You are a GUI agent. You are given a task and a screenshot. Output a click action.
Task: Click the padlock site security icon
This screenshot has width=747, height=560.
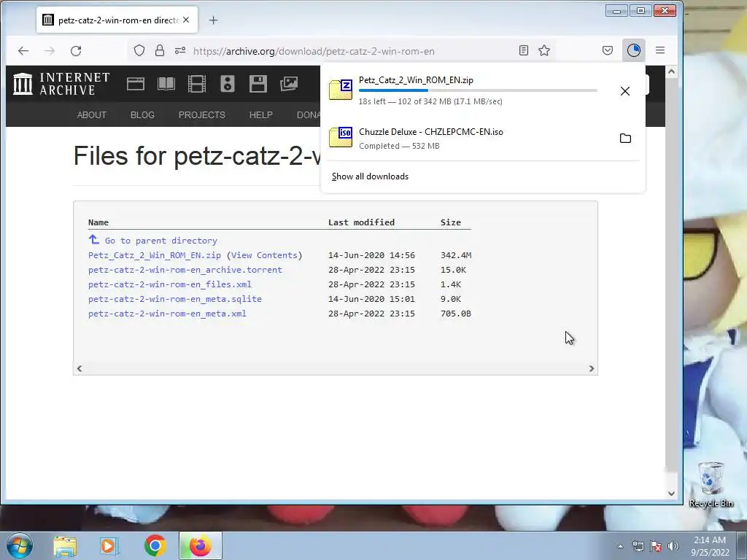coord(160,50)
